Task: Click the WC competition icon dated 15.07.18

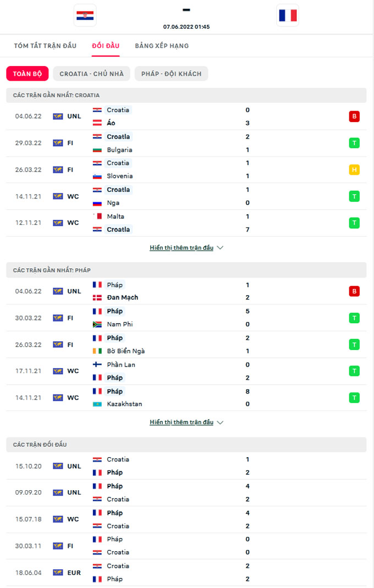Action: click(x=58, y=519)
